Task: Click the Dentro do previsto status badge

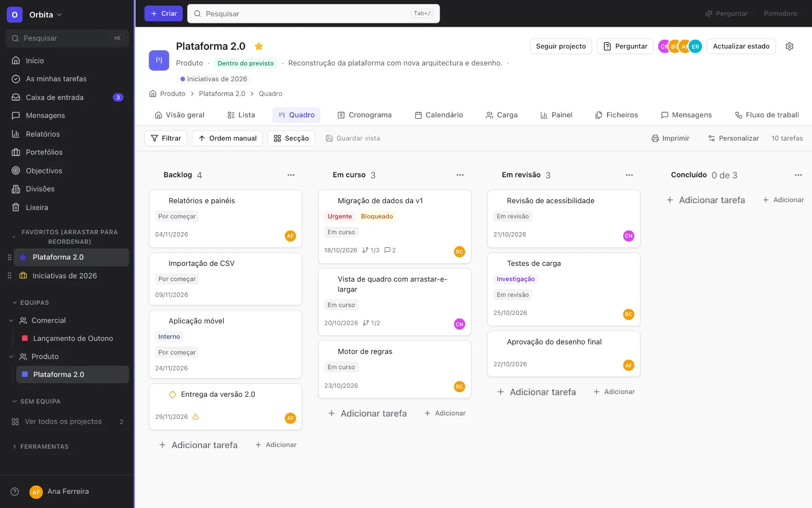Action: coord(246,63)
